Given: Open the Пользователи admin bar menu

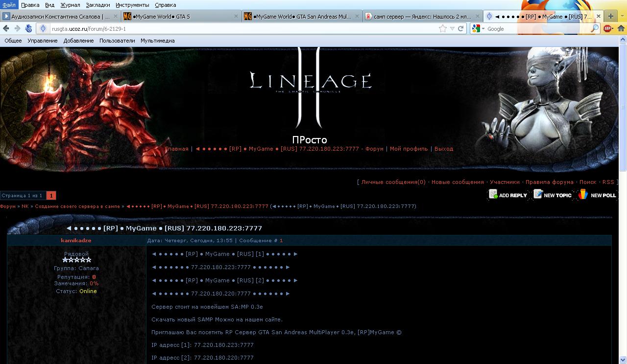Looking at the screenshot, I should click(117, 41).
